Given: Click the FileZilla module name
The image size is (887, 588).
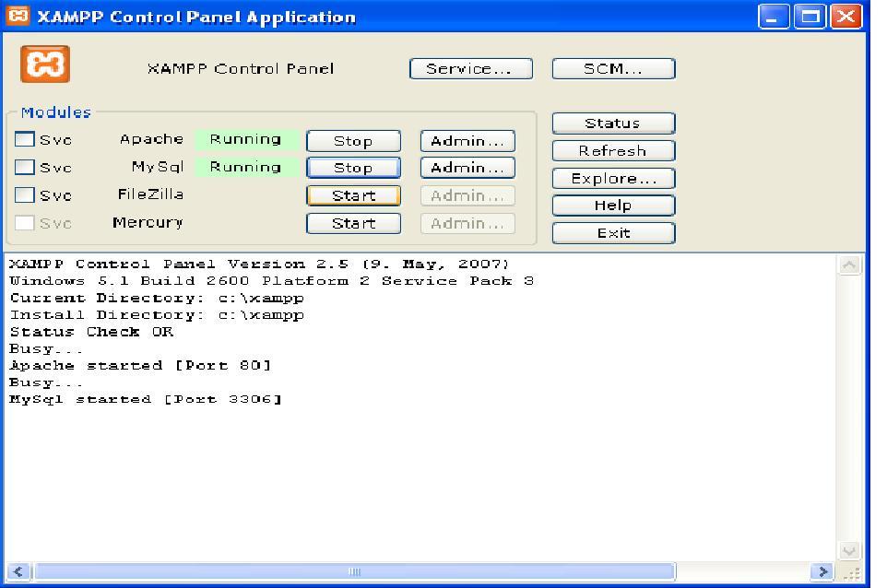Looking at the screenshot, I should point(150,194).
